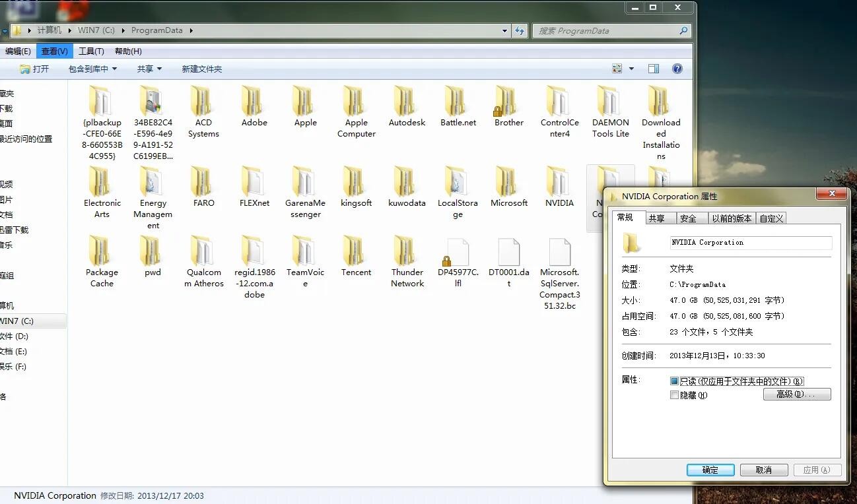Expand the view options dropdown arrow
Screen dimensions: 857x504
coord(631,69)
